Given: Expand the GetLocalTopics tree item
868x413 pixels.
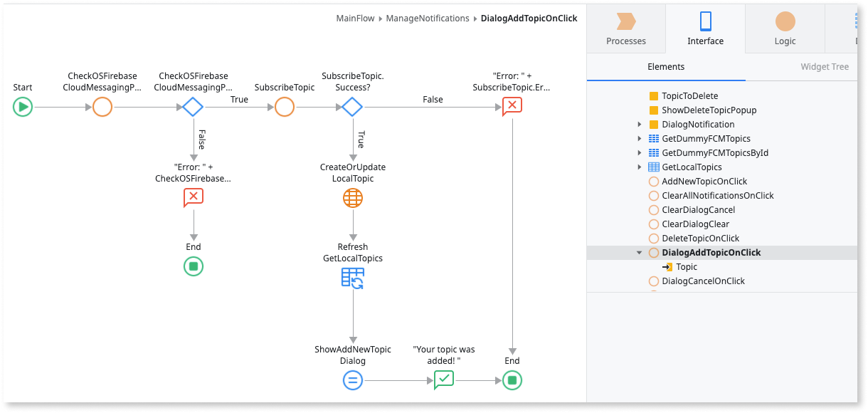Looking at the screenshot, I should [640, 167].
